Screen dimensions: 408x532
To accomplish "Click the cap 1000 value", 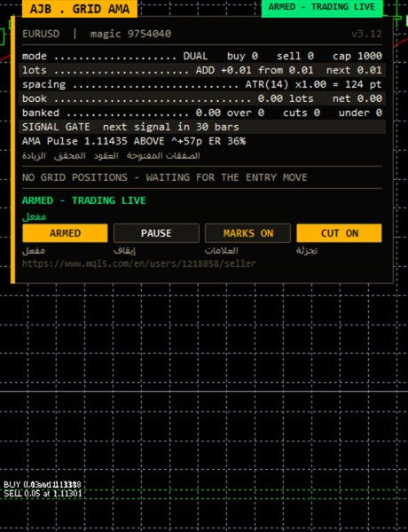I will click(357, 56).
